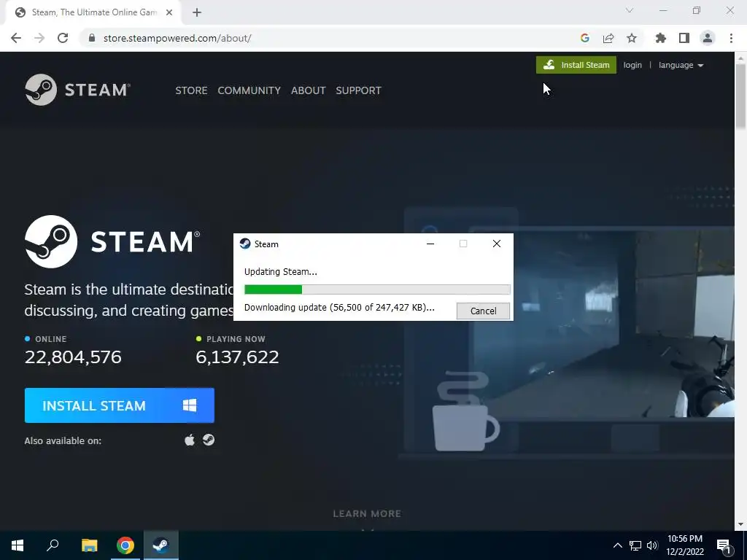Open the Windows Start menu
This screenshot has width=747, height=560.
coord(18,545)
